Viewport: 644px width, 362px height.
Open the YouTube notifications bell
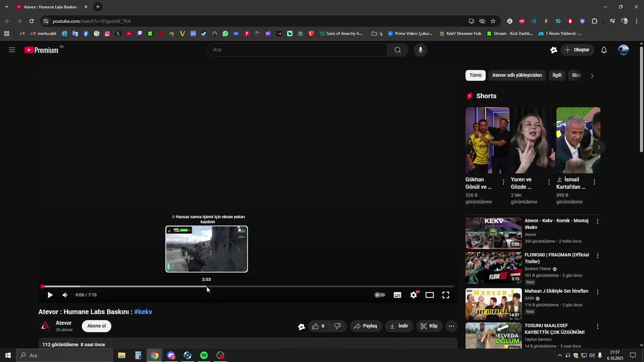point(604,50)
